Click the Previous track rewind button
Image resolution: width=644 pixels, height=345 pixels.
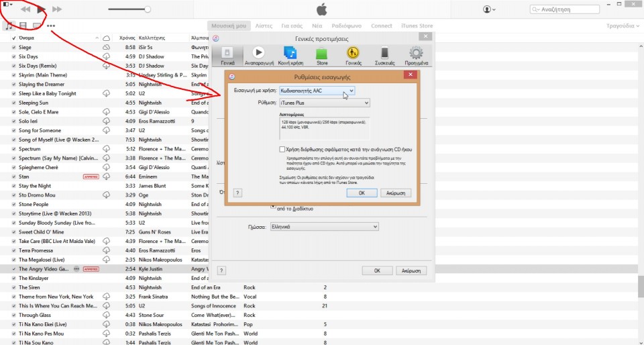25,9
